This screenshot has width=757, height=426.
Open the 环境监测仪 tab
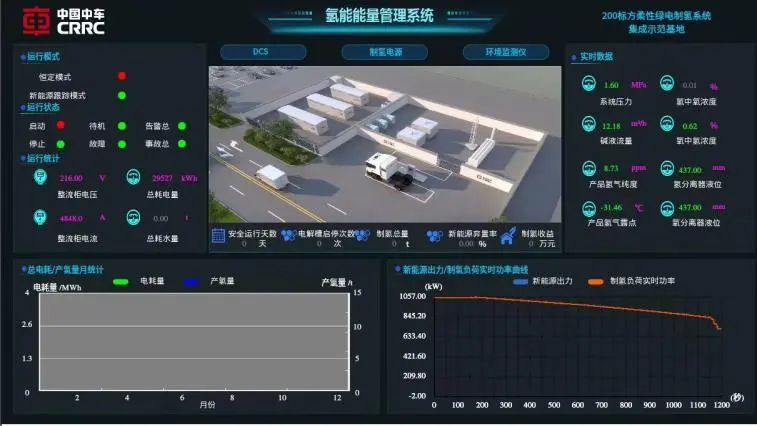[x=506, y=52]
